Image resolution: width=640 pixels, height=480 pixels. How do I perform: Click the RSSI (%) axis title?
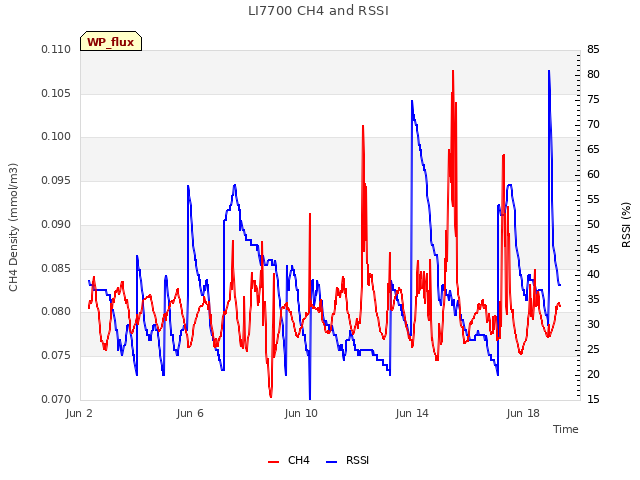[x=626, y=225]
